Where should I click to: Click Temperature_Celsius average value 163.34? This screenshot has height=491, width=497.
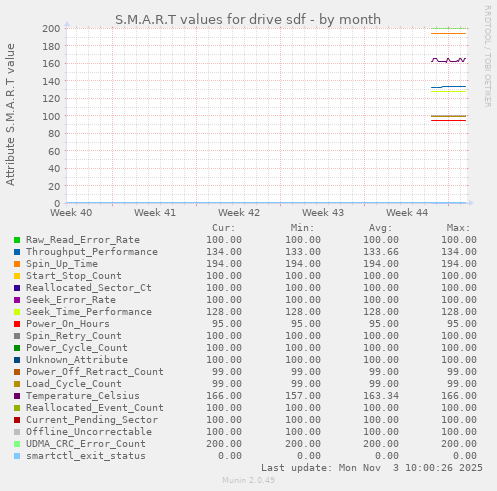coord(381,396)
